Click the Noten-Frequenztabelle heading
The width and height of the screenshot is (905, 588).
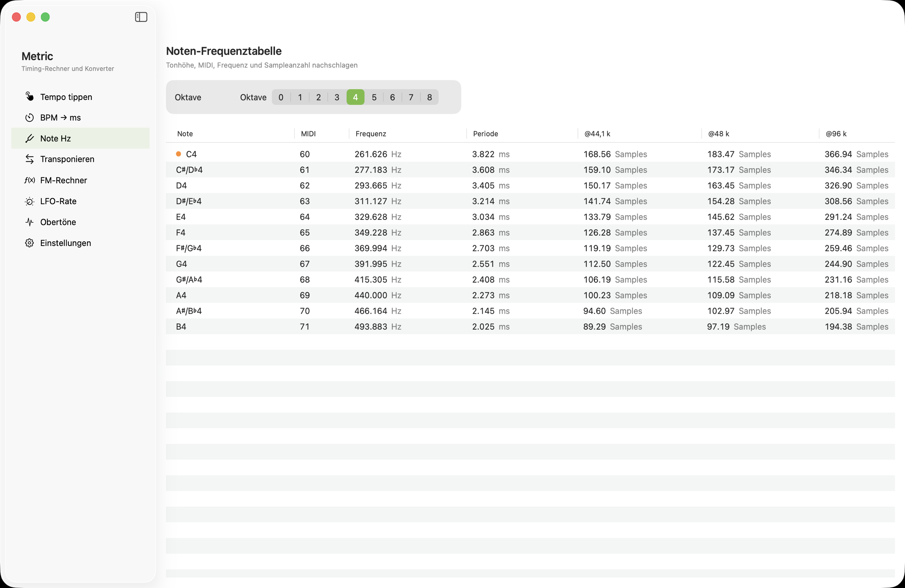click(x=223, y=51)
